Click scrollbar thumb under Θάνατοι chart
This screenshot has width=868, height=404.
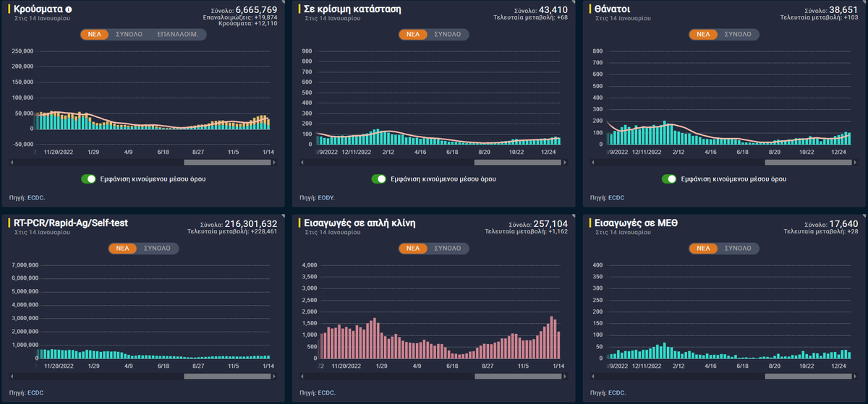[808, 163]
